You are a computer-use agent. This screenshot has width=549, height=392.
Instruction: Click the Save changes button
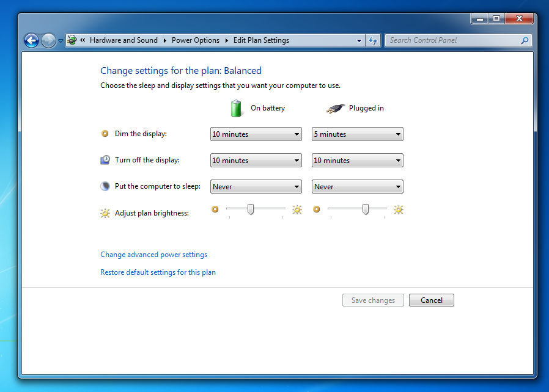(374, 300)
